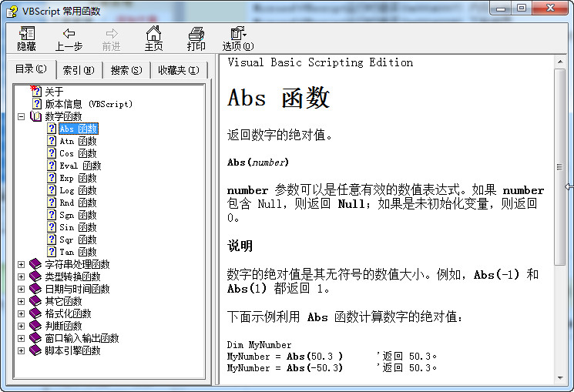Click the purple book icon of 判断函数
574x392 pixels.
(x=35, y=326)
